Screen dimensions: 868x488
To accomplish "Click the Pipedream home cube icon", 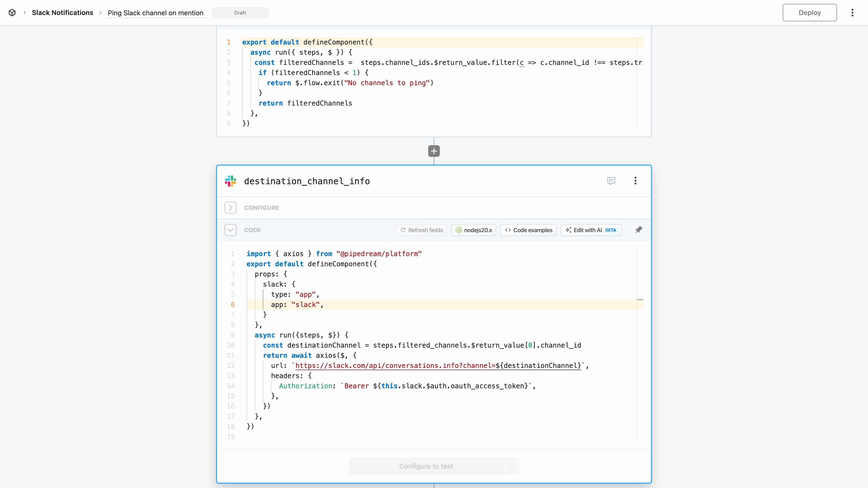I will (12, 12).
